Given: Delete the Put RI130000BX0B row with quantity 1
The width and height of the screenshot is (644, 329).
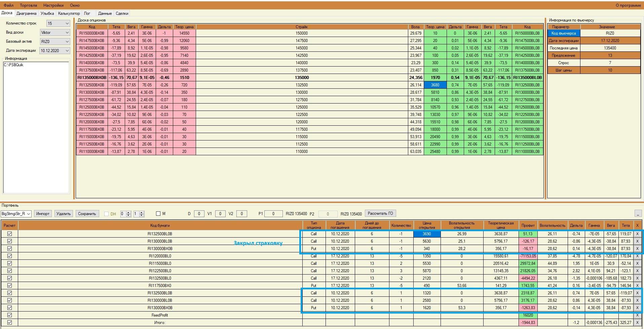Looking at the screenshot, I should (x=637, y=308).
